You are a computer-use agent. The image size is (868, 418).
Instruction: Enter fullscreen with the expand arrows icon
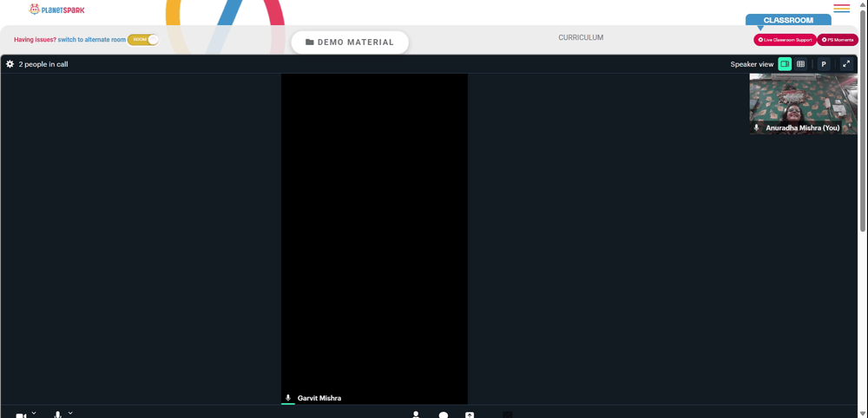pos(845,64)
